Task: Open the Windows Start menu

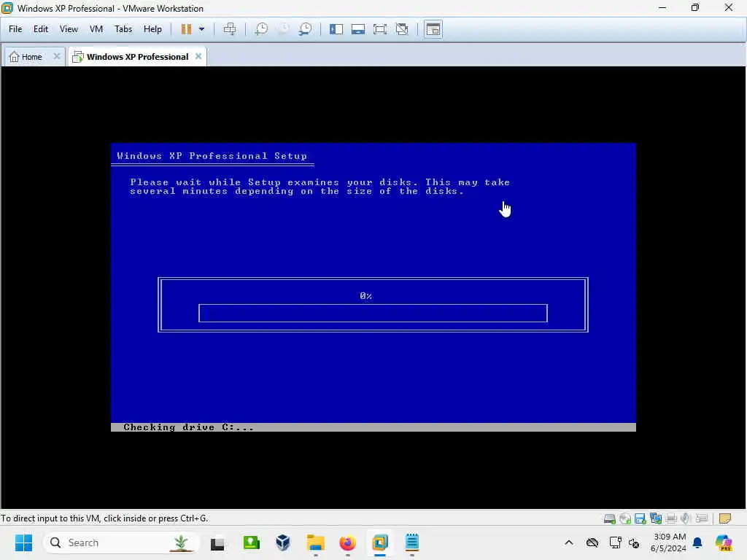Action: tap(23, 542)
